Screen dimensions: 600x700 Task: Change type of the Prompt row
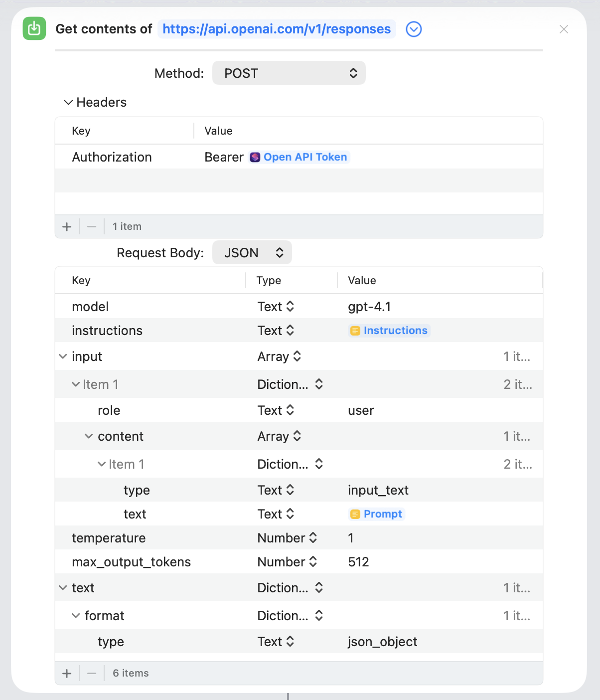click(x=276, y=514)
